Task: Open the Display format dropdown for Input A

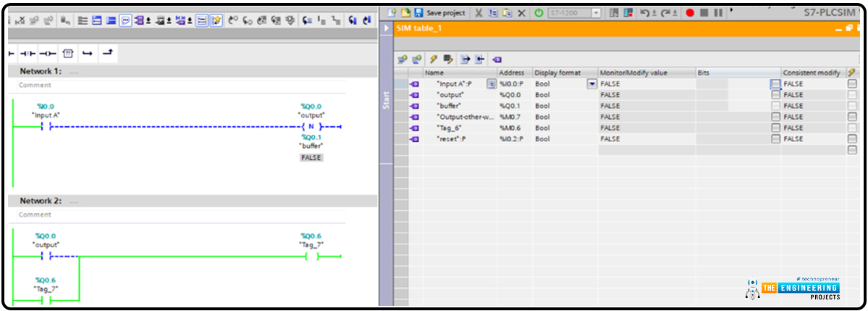Action: [x=591, y=84]
